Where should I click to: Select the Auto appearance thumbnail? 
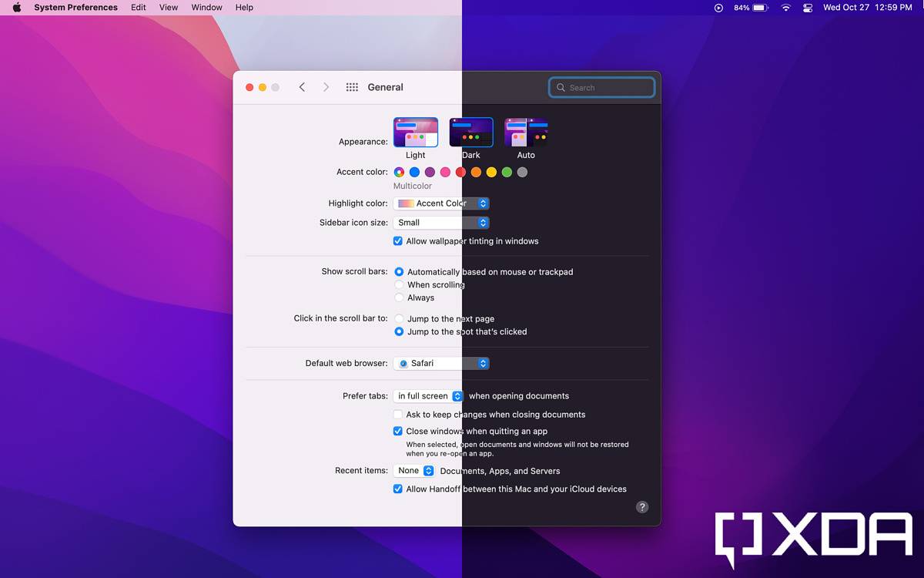pyautogui.click(x=526, y=133)
